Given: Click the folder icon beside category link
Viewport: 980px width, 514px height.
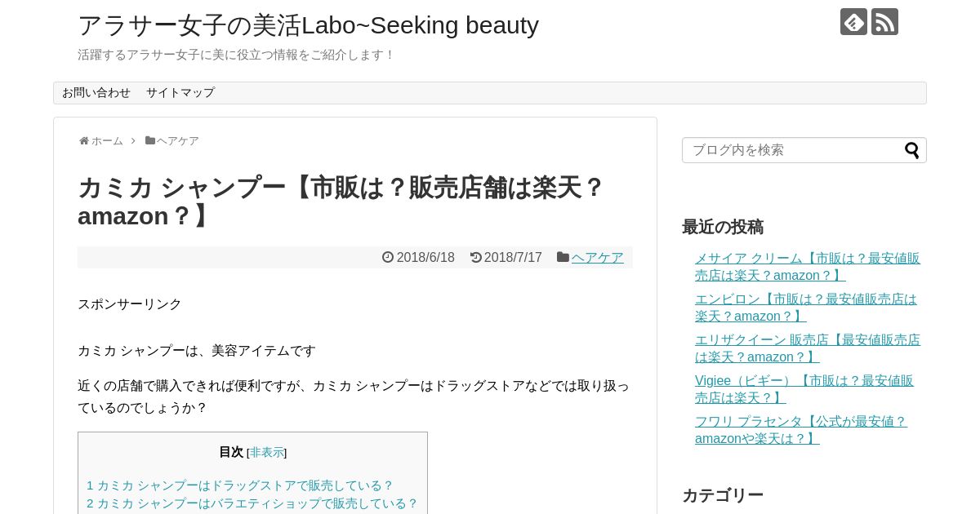Looking at the screenshot, I should tap(563, 257).
